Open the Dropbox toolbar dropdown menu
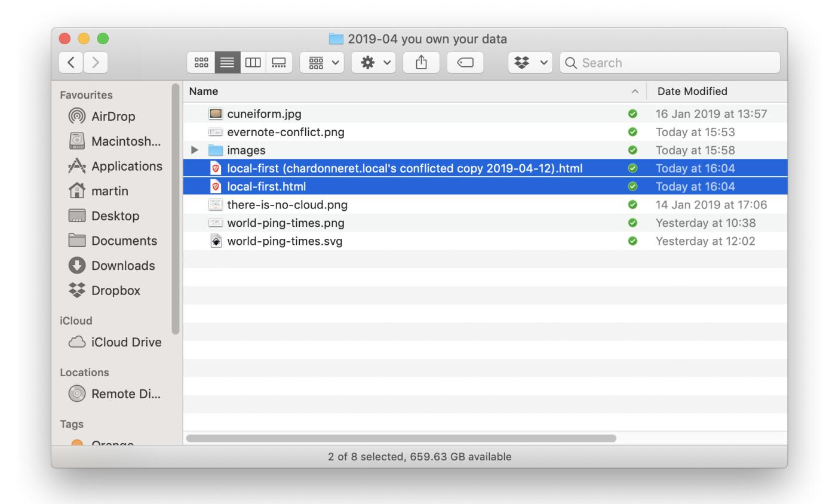This screenshot has width=826, height=504. tap(528, 63)
